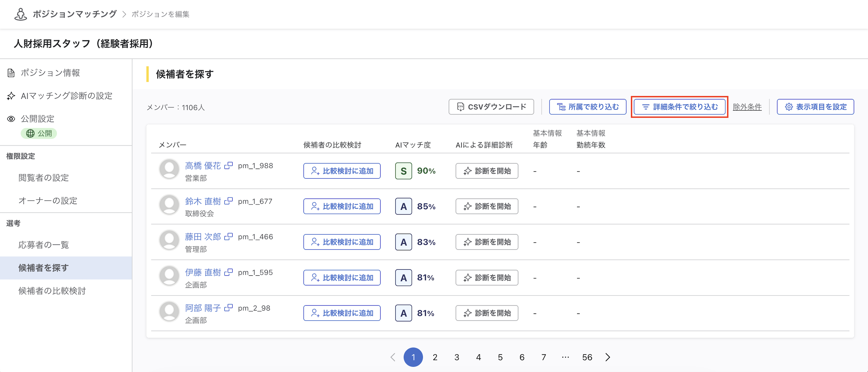
Task: Click the CSVダウンロード button
Action: pos(491,107)
